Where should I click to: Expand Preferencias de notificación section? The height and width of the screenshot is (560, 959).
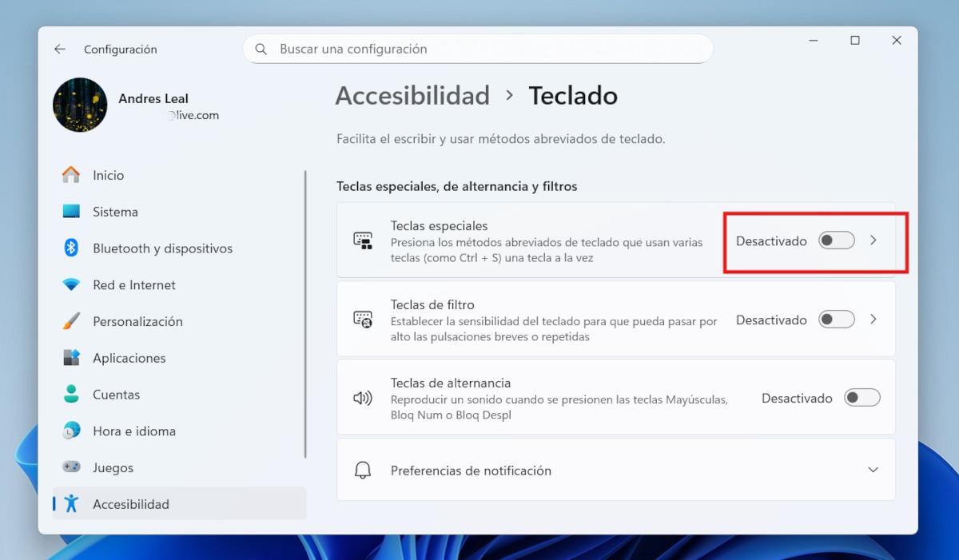point(873,471)
